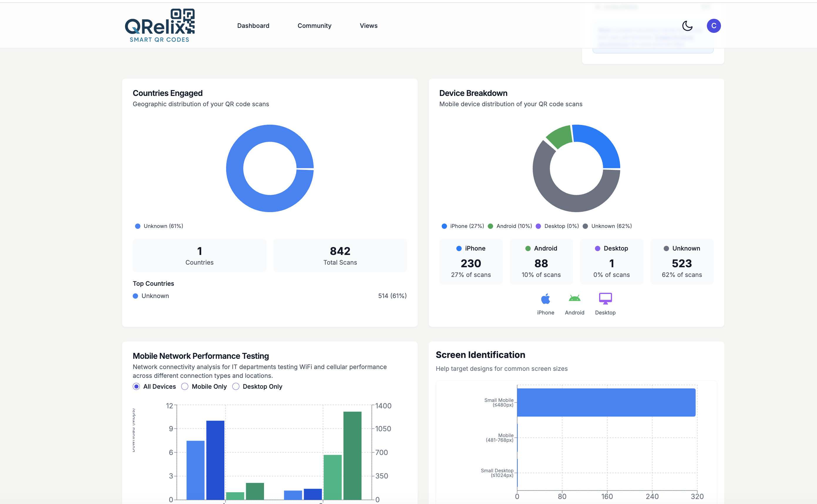
Task: Click the Desktop monitor icon
Action: [605, 299]
